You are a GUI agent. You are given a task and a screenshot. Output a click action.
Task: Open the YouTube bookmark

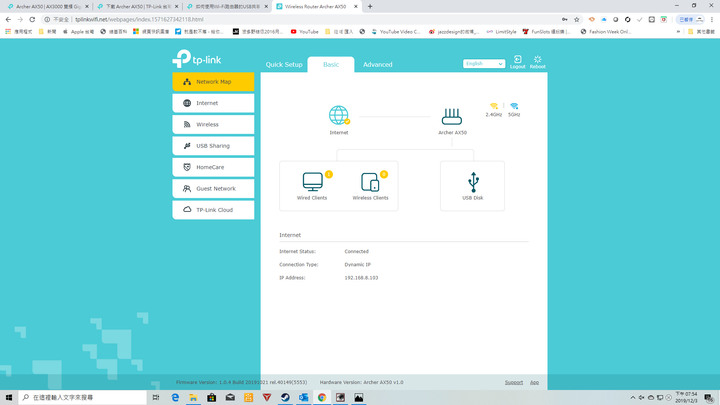pyautogui.click(x=304, y=32)
